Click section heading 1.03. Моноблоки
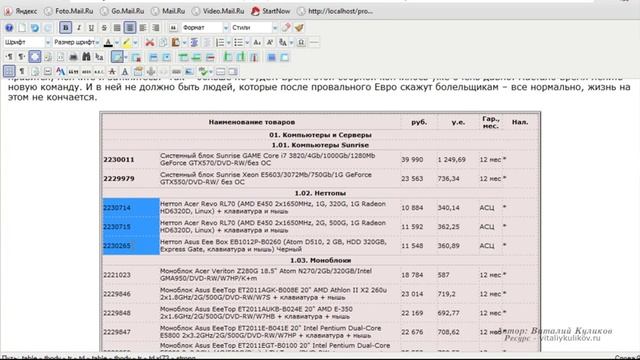 pyautogui.click(x=320, y=260)
